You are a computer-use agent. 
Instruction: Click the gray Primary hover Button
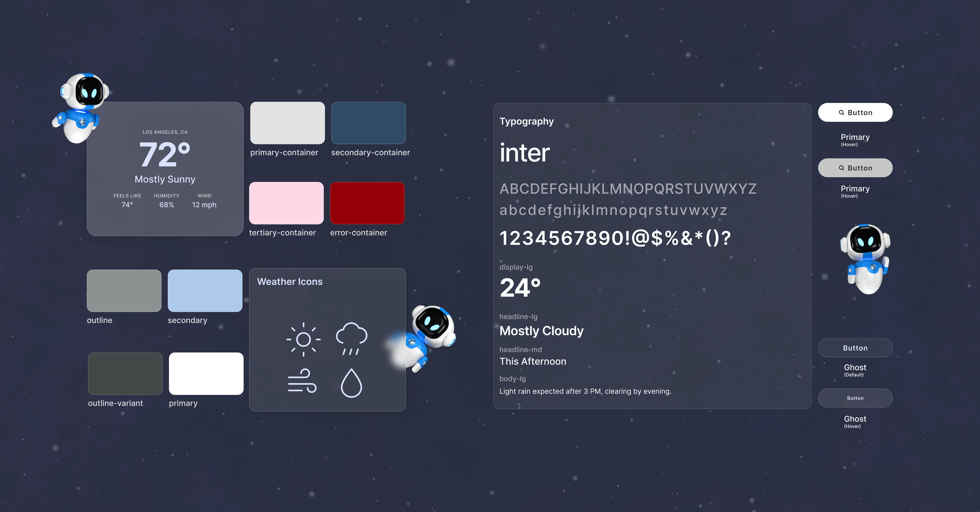coord(855,168)
